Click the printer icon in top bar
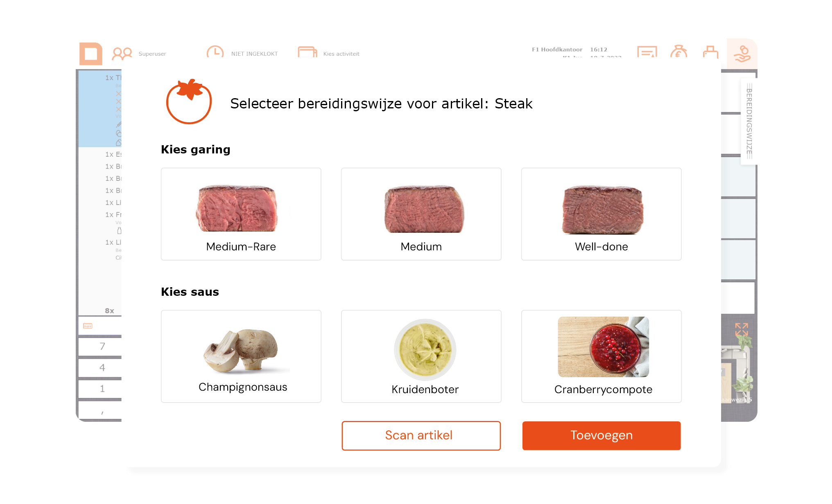Viewport: 832px width, 504px height. click(710, 52)
